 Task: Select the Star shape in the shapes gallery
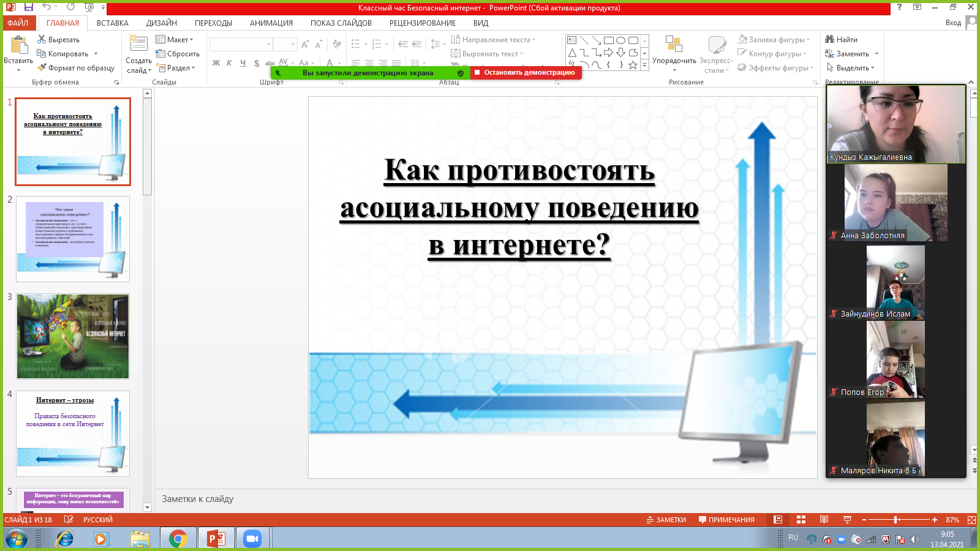pyautogui.click(x=633, y=64)
